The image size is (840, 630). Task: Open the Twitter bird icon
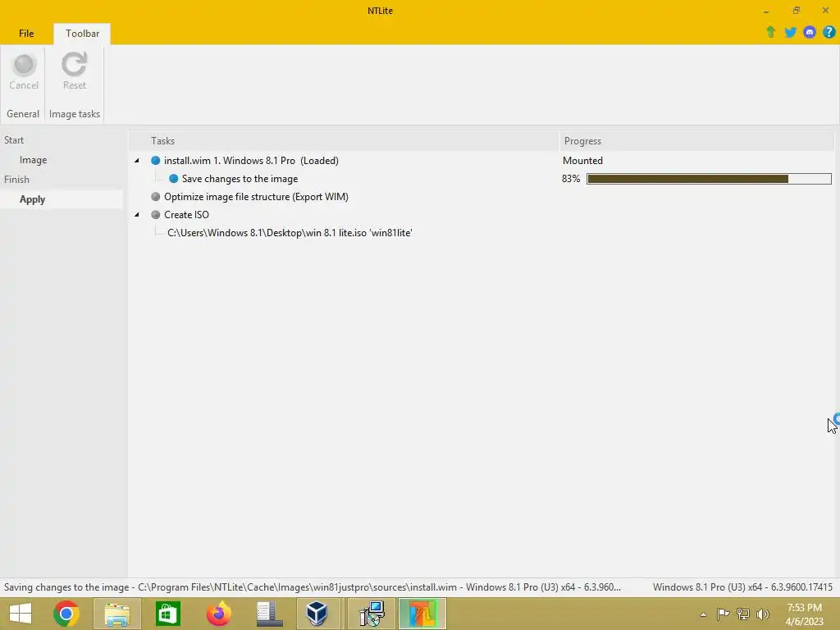coord(790,32)
